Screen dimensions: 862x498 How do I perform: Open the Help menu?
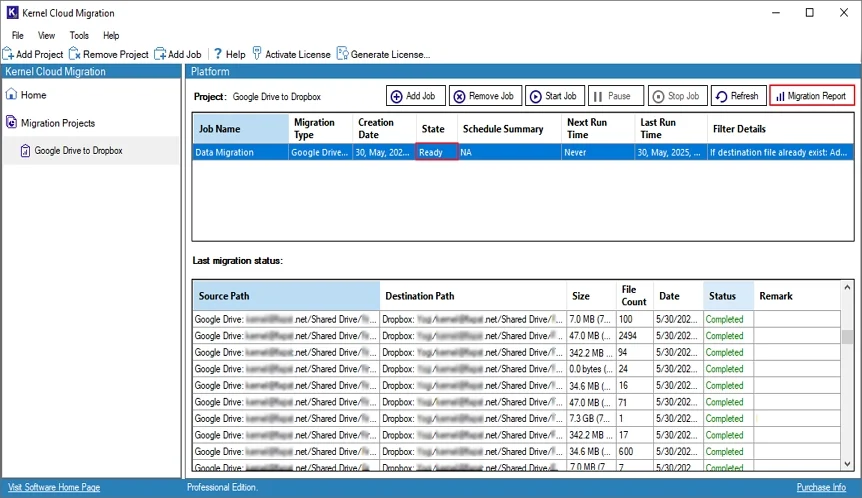(111, 36)
